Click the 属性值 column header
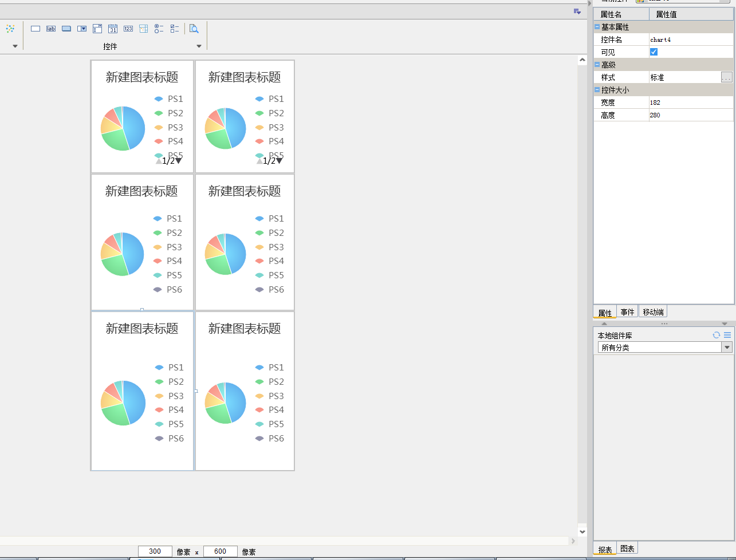The image size is (736, 560). click(x=691, y=14)
